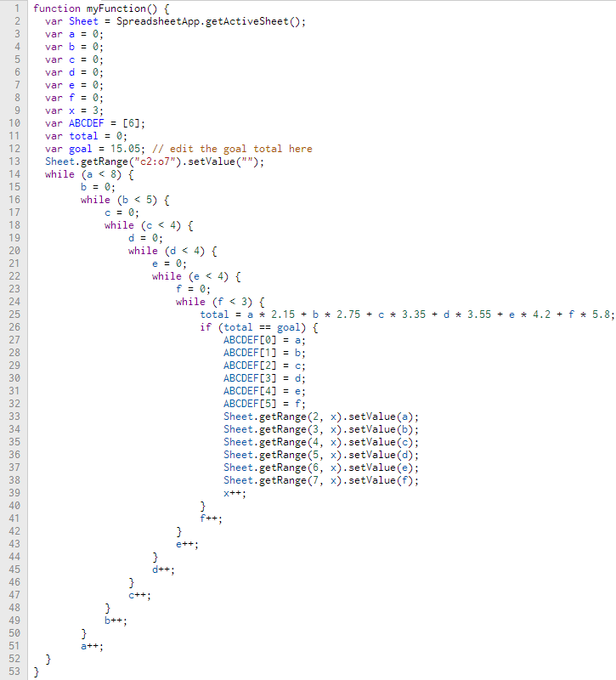The height and width of the screenshot is (680, 616).
Task: Click the 'b++;' statement
Action: click(116, 620)
